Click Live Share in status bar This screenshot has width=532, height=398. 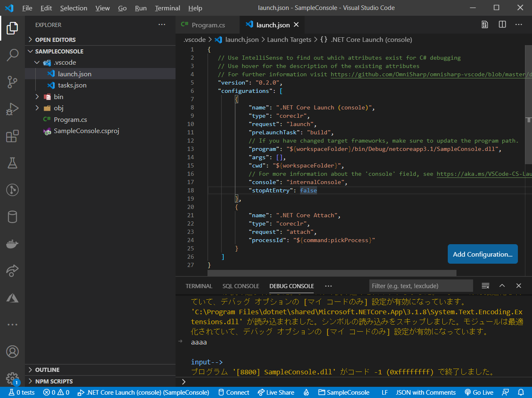276,392
